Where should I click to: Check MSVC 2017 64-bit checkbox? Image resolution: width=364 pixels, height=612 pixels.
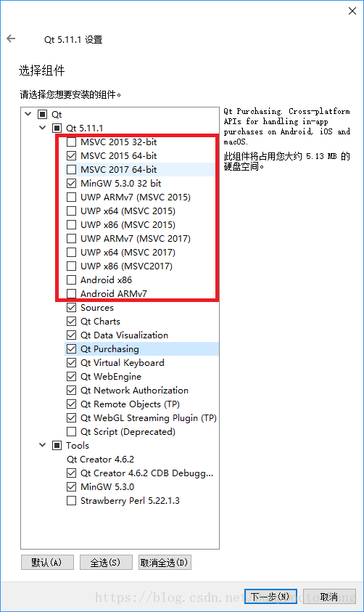(71, 169)
